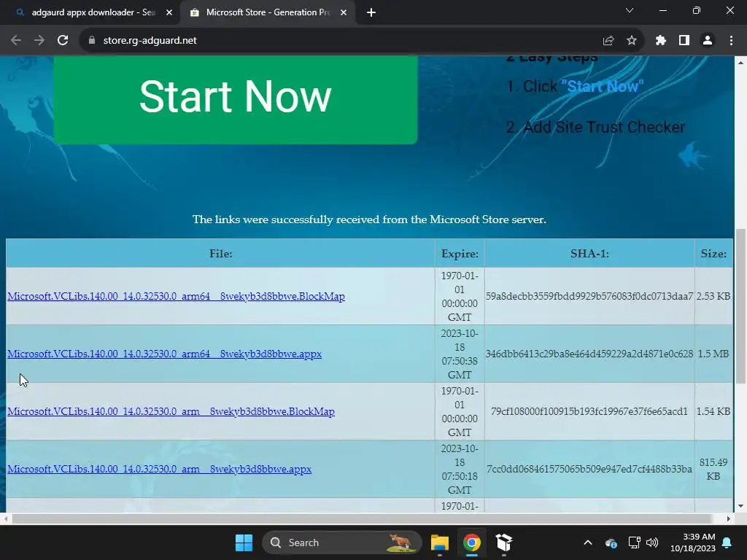Click the green Start Now button
747x560 pixels.
pyautogui.click(x=236, y=99)
